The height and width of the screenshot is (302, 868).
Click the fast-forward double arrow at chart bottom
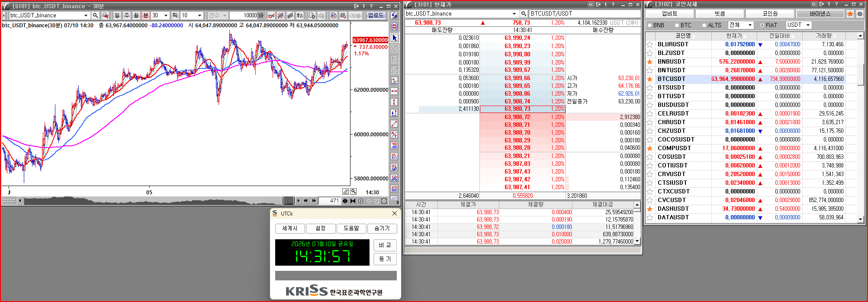[314, 201]
